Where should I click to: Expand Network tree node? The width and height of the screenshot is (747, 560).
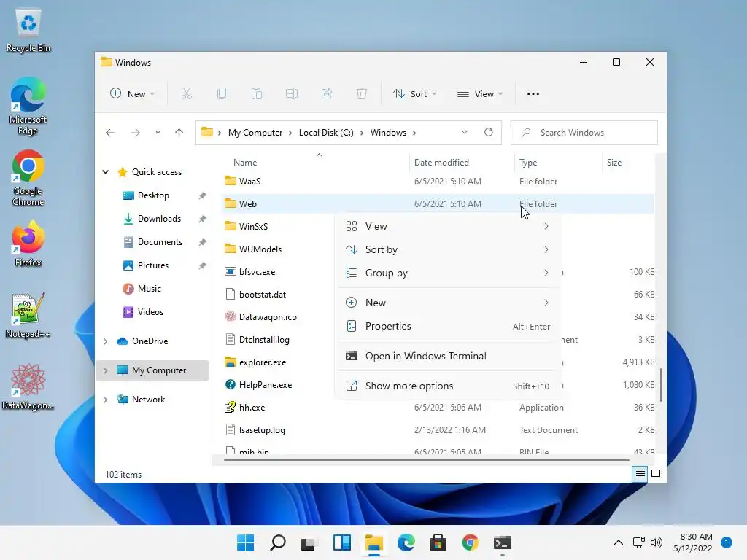(x=106, y=400)
